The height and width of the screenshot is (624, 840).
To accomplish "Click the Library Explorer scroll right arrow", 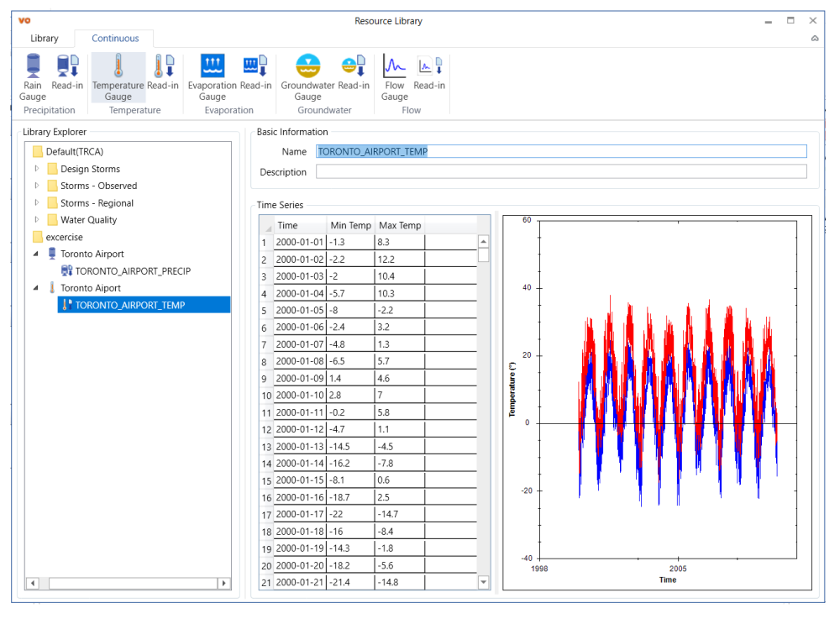I will (x=224, y=583).
